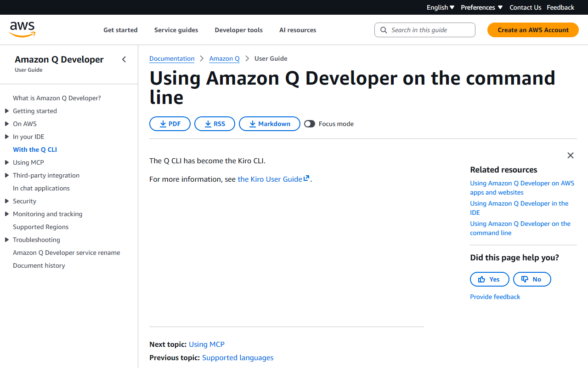
Task: Click Provide feedback link
Action: point(495,297)
